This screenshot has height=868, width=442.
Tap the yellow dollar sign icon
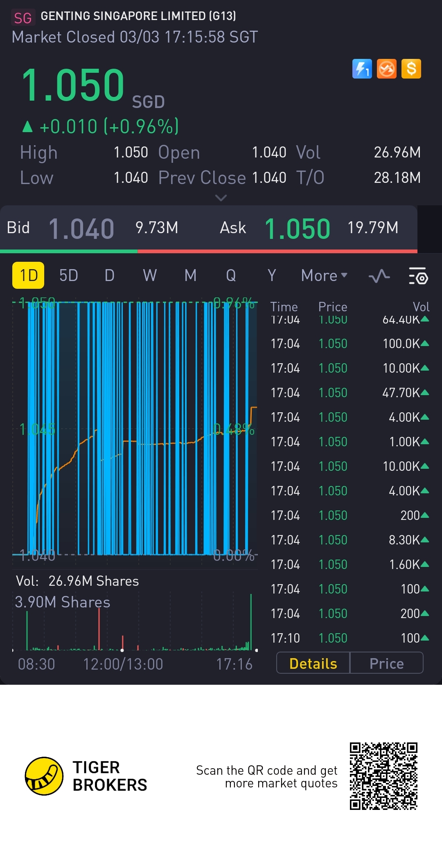tap(411, 69)
